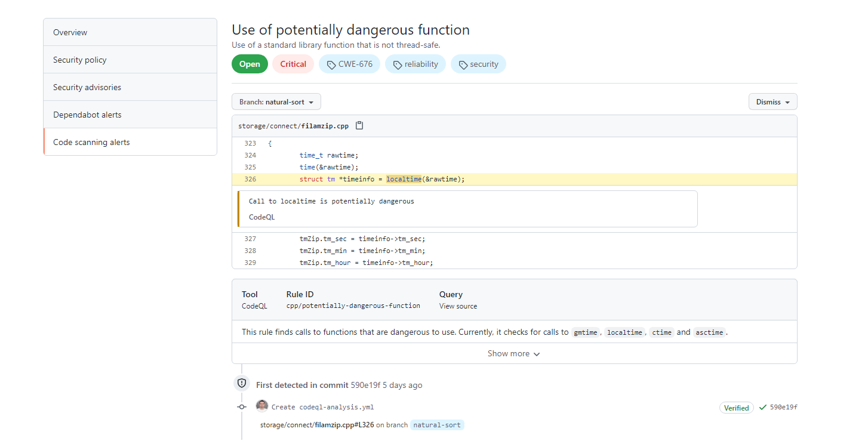Click the green check status icon
This screenshot has height=444, width=868.
[x=762, y=408]
